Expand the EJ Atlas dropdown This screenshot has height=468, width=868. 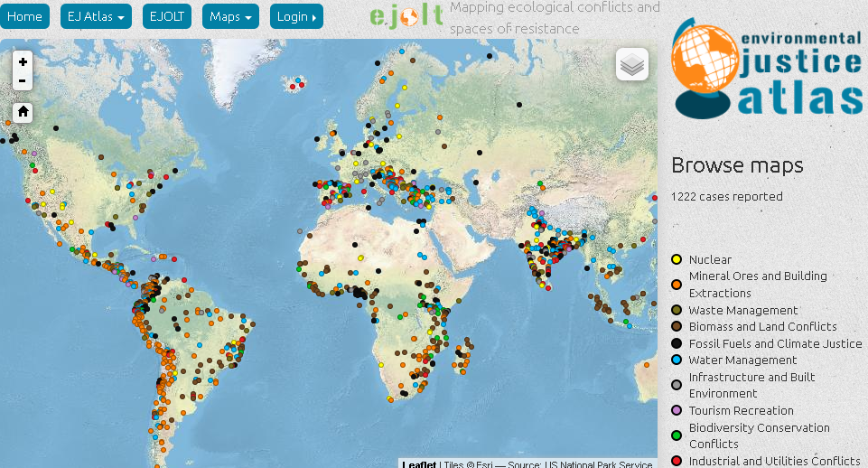(x=96, y=16)
